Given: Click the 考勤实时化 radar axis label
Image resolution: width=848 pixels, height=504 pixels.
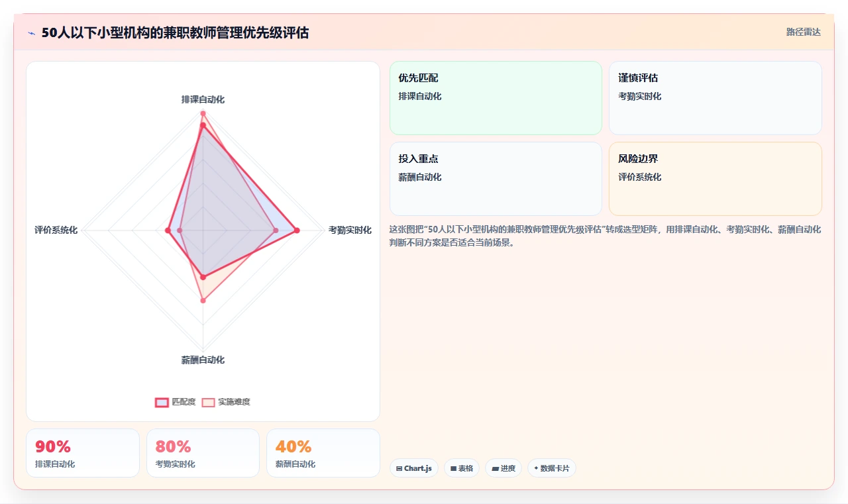Looking at the screenshot, I should click(350, 230).
